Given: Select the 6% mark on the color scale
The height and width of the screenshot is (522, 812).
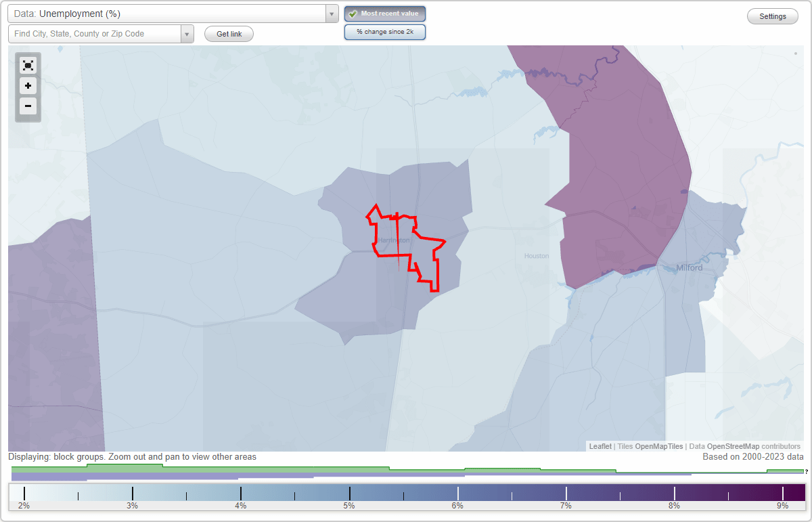Looking at the screenshot, I should (457, 492).
